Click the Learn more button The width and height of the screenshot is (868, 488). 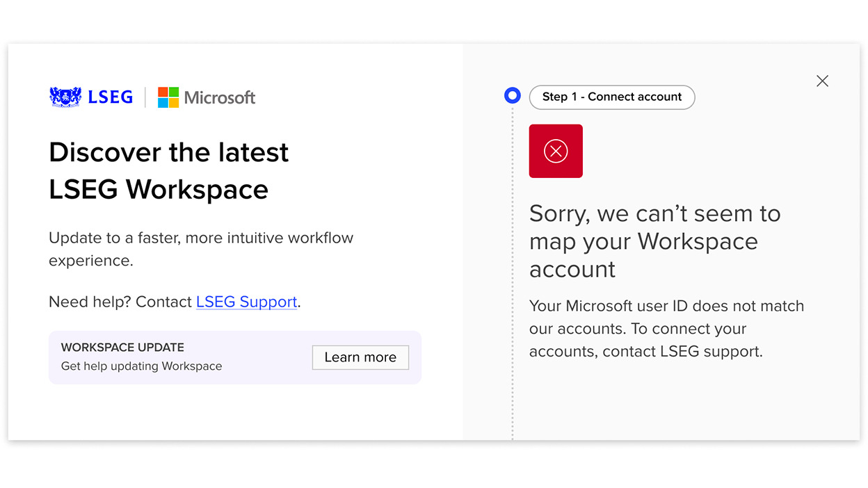click(x=360, y=357)
